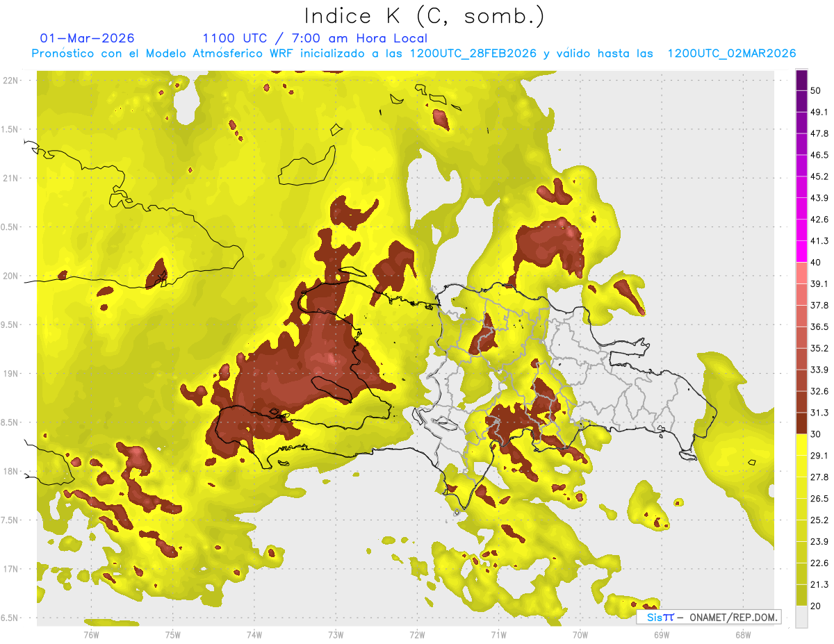Click the colorbar value "31.3"
The image size is (834, 644).
point(819,413)
